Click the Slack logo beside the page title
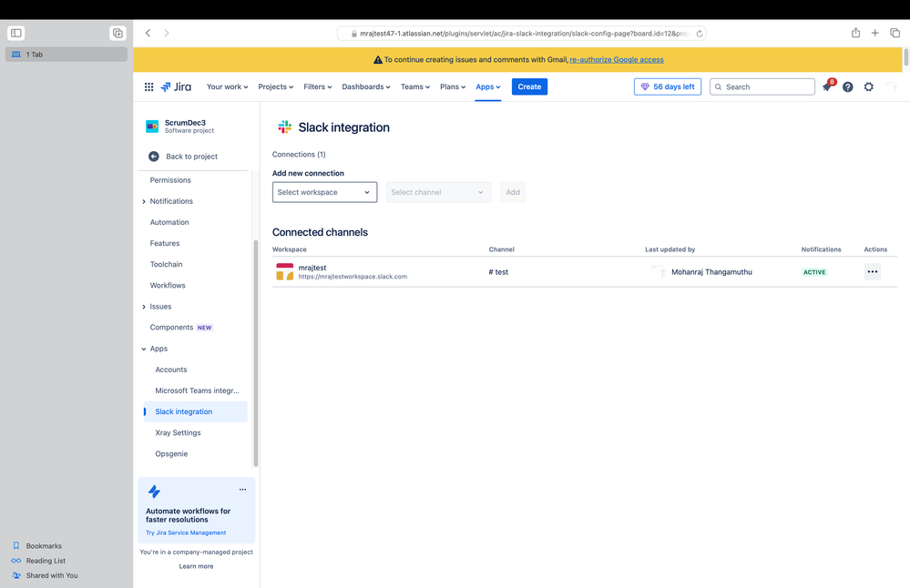This screenshot has height=588, width=910. (x=284, y=127)
